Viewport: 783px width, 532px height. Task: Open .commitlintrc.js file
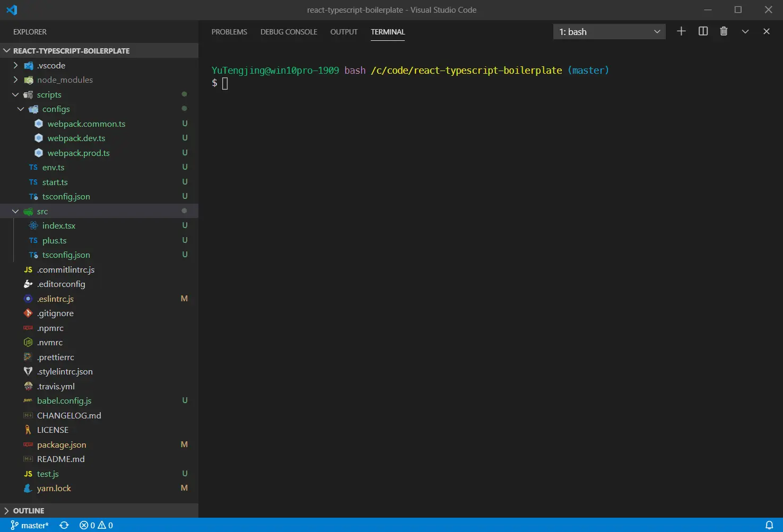[99, 269]
